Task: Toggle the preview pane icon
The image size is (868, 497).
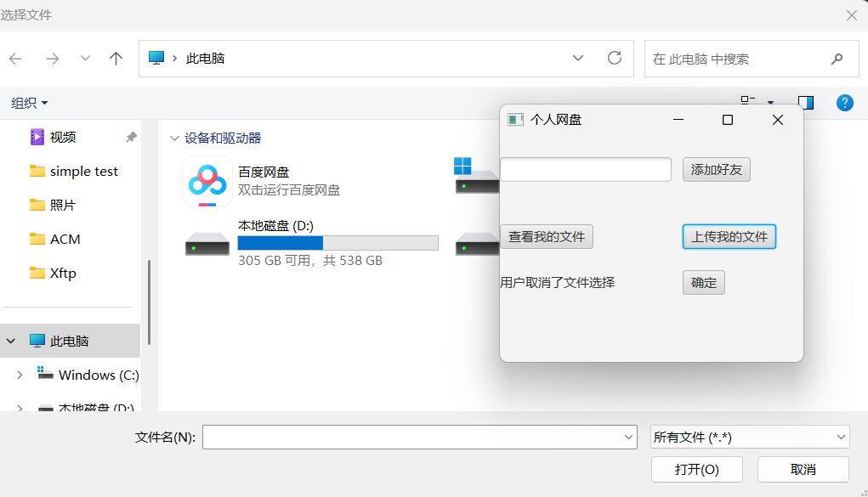Action: point(805,103)
